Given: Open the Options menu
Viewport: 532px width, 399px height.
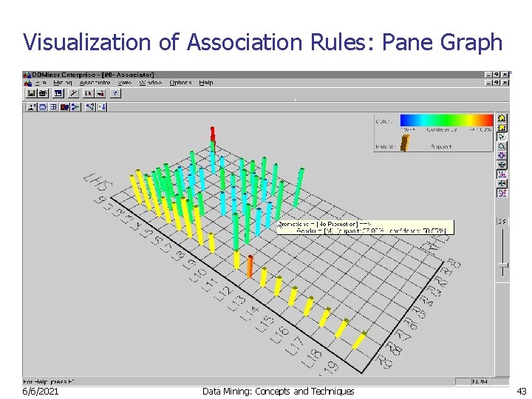Looking at the screenshot, I should point(180,83).
